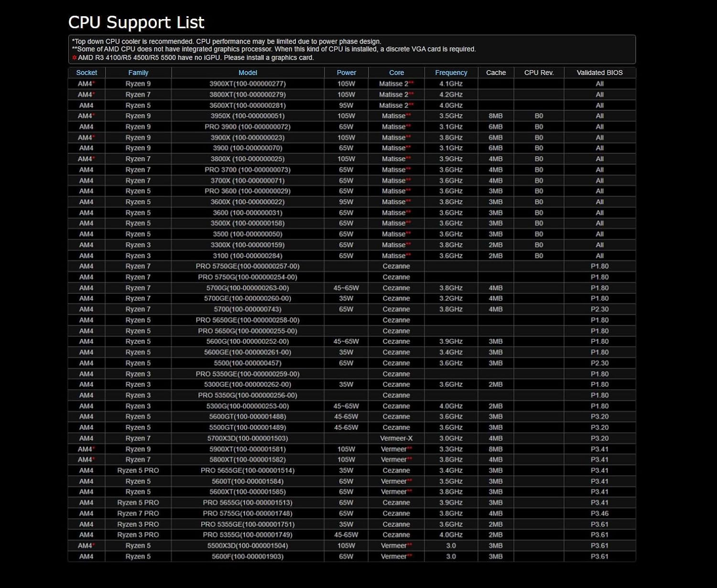Select the CPU Rev. column header
This screenshot has height=588, width=717.
pyautogui.click(x=539, y=73)
